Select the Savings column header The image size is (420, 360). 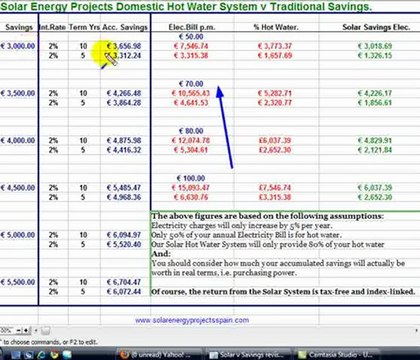coord(19,27)
